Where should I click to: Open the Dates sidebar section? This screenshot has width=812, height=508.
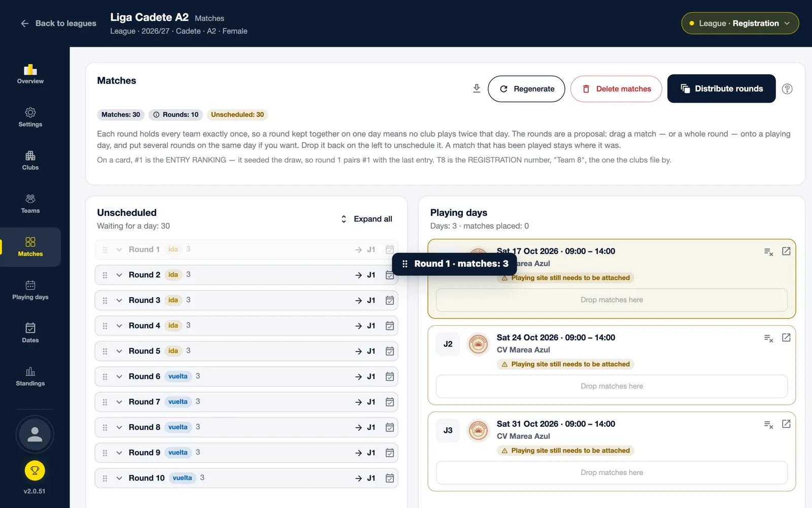(30, 333)
